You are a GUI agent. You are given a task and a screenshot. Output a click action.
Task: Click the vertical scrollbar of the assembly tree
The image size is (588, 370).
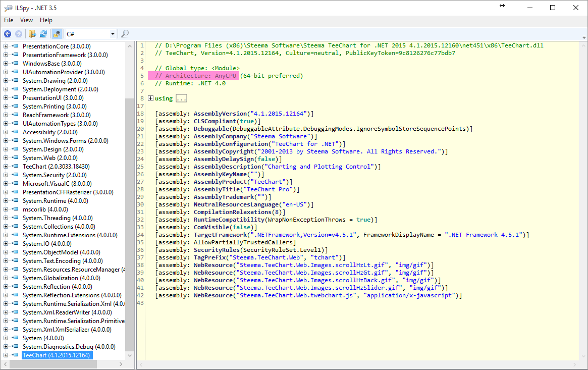(x=129, y=225)
